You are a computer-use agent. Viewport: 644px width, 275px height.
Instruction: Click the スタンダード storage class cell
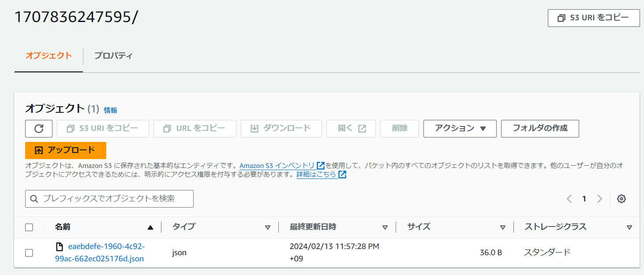pyautogui.click(x=547, y=253)
